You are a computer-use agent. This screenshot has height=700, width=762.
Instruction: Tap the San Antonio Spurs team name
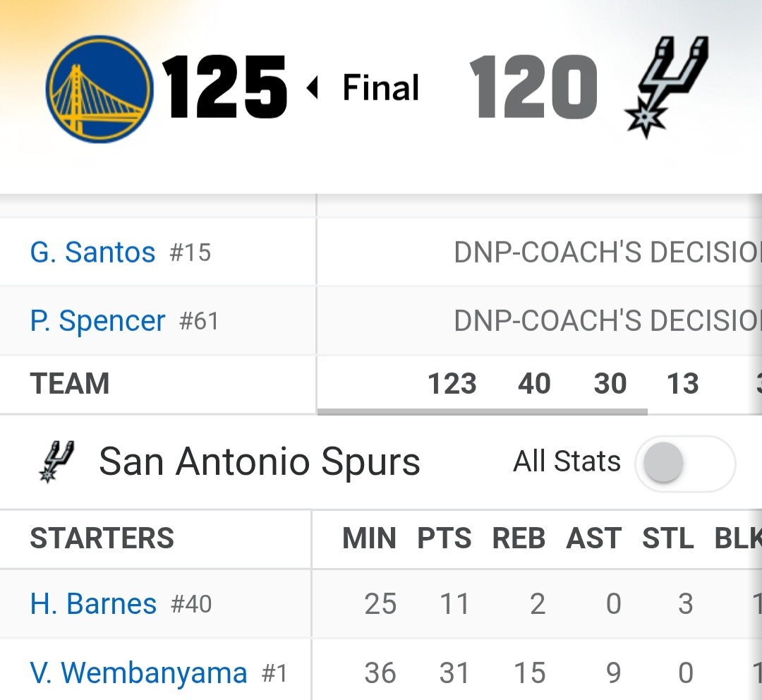(259, 462)
